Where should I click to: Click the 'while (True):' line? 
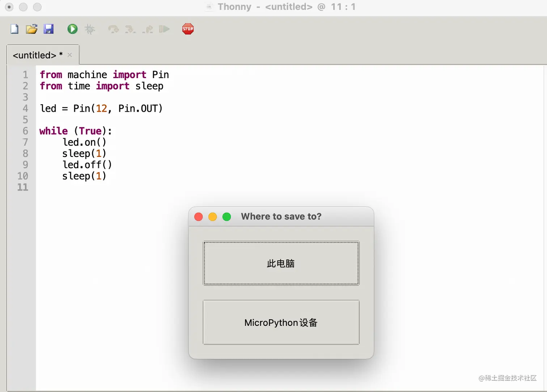[x=76, y=131]
